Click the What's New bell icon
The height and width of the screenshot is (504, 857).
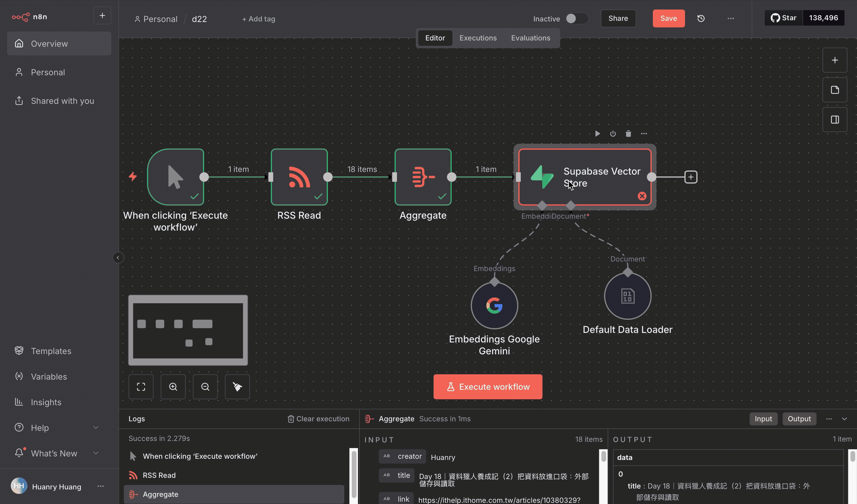click(x=19, y=453)
